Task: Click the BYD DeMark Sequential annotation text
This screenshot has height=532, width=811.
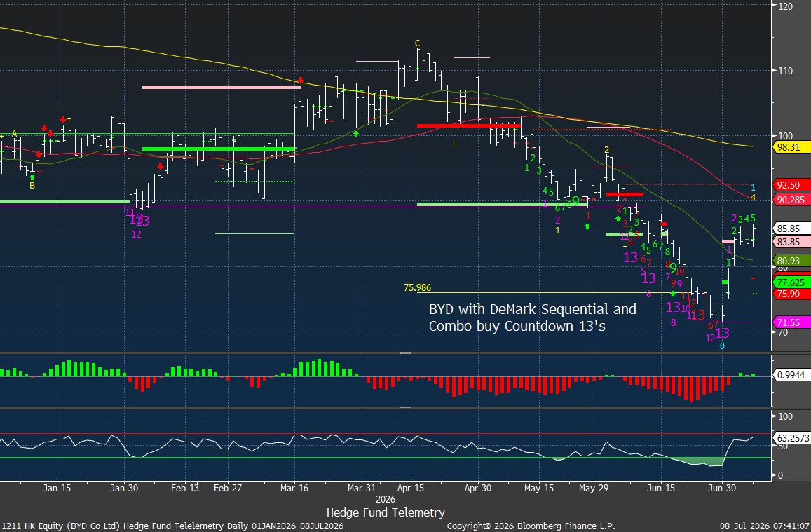Action: point(532,318)
